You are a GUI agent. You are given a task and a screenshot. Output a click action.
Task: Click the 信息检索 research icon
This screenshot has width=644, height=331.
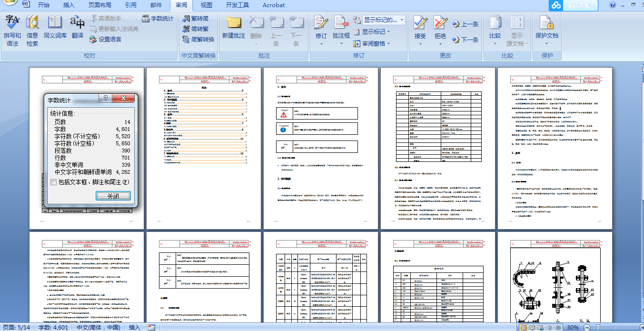pos(32,30)
